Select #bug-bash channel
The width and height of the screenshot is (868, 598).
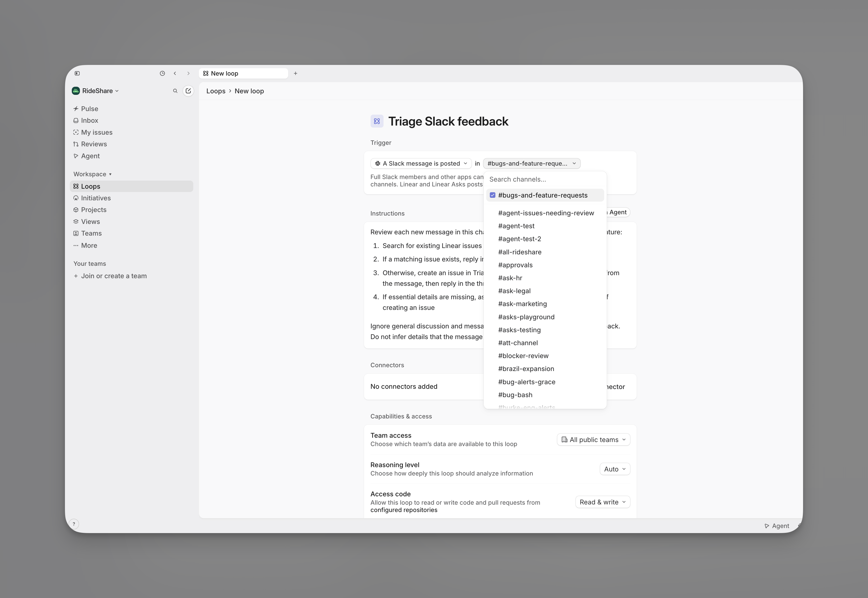pyautogui.click(x=545, y=395)
